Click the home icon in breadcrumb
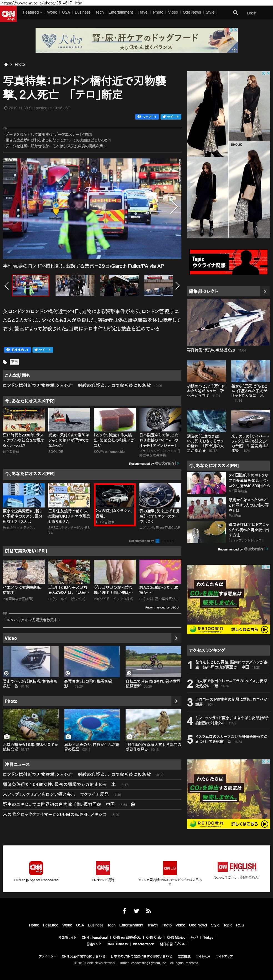Image resolution: width=273 pixels, height=980 pixels. point(6,65)
